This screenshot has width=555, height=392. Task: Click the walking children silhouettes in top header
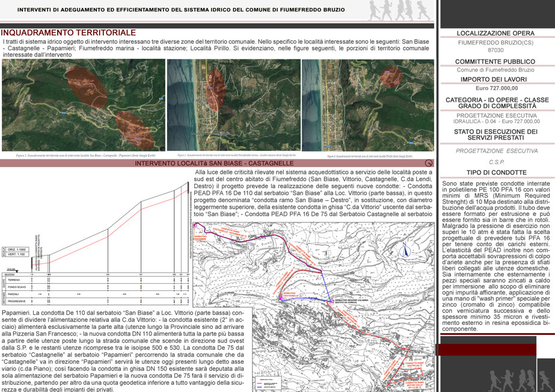pyautogui.click(x=399, y=10)
